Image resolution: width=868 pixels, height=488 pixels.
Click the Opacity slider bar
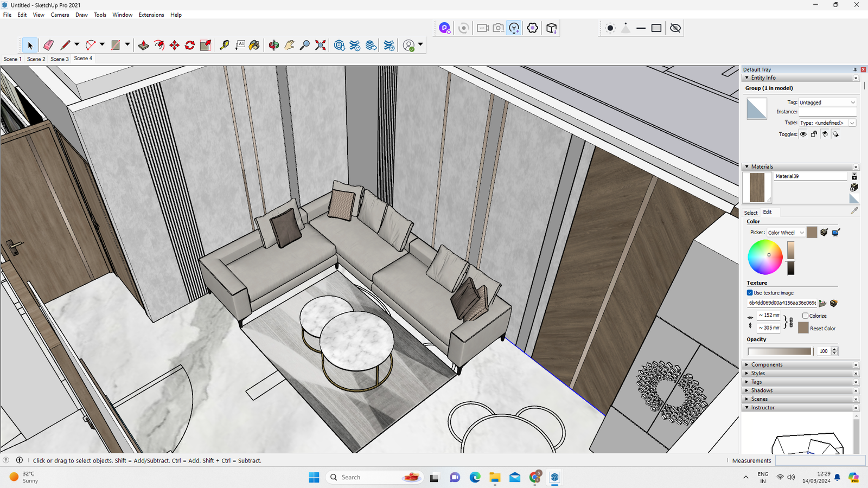(779, 351)
